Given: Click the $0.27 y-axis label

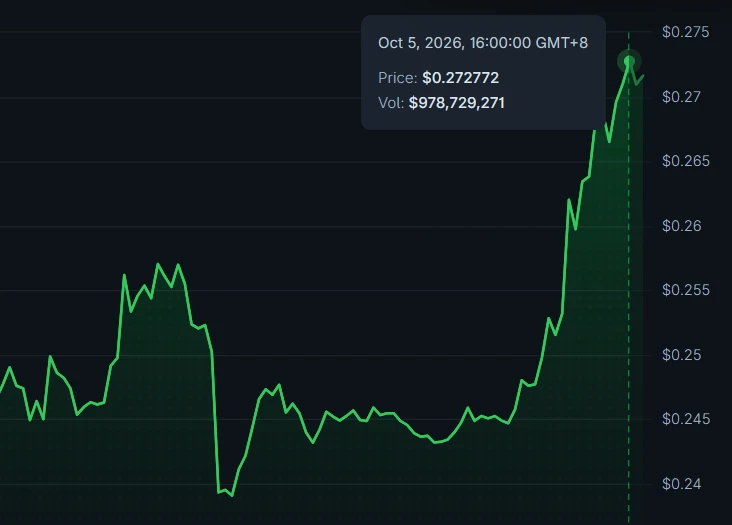Looking at the screenshot, I should point(681,97).
